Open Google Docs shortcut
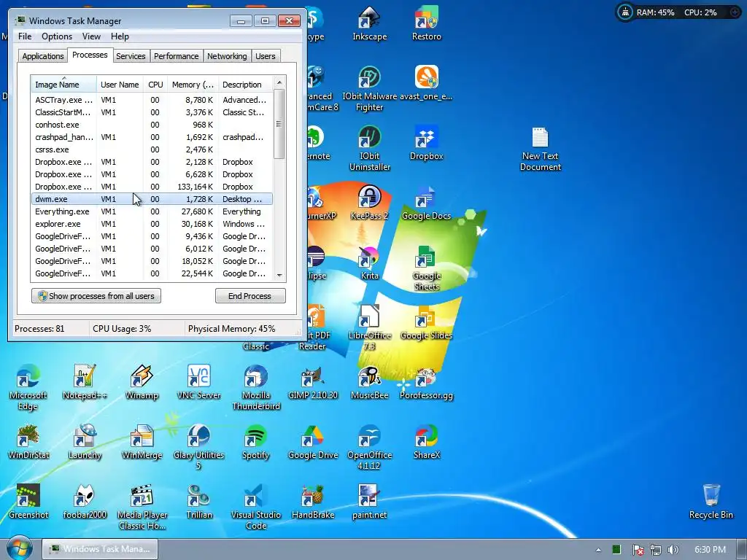747x560 pixels. point(426,203)
